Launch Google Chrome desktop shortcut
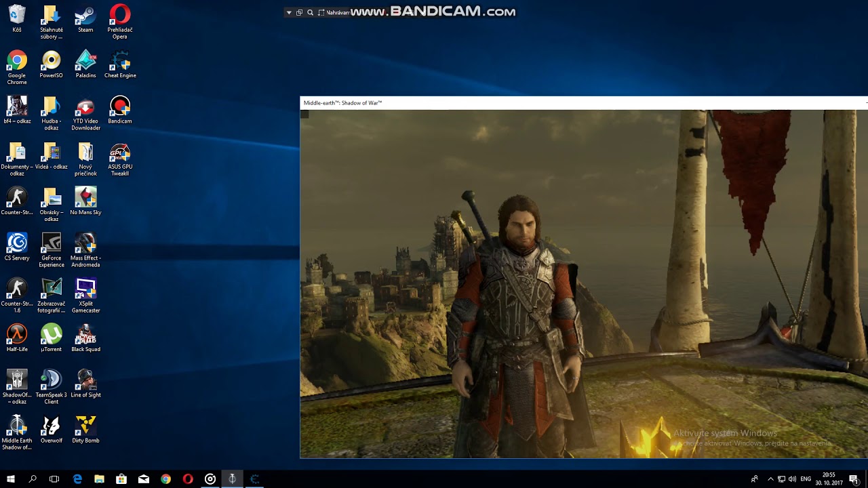868x488 pixels. (17, 67)
